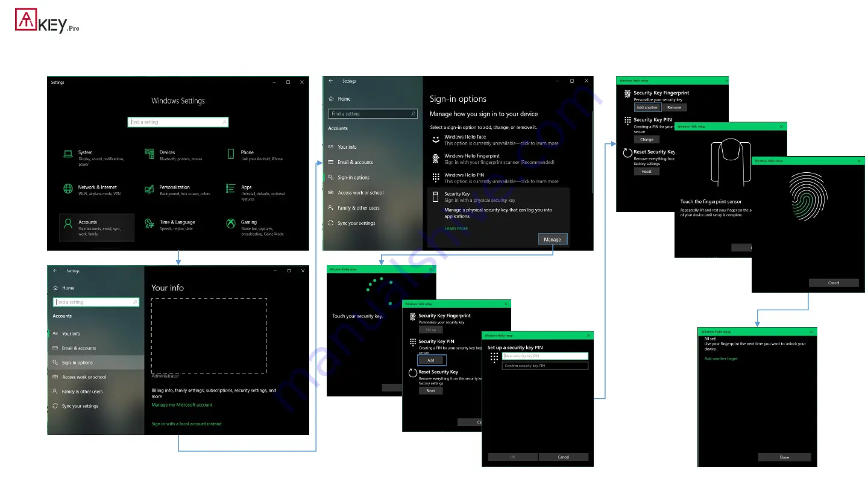
Task: Click back arrow in Your info window
Action: click(x=55, y=271)
